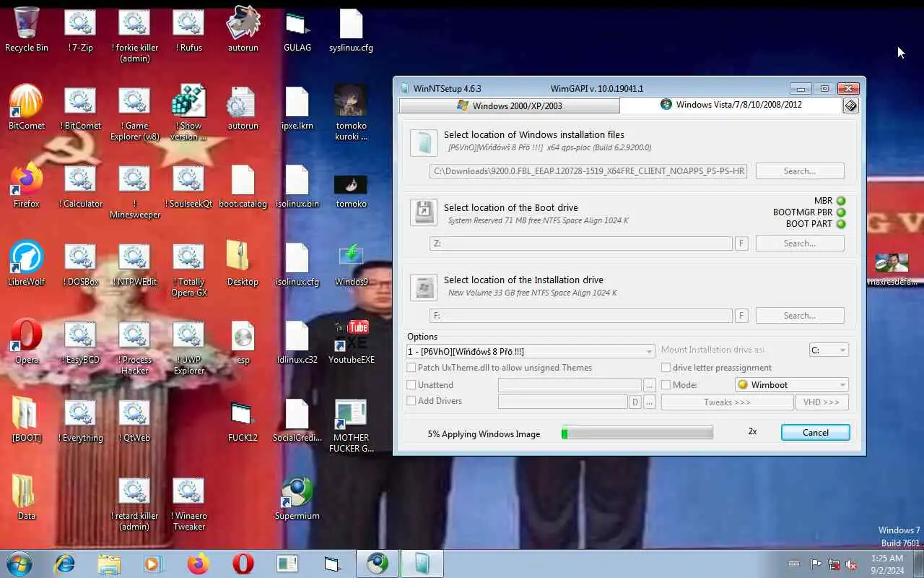This screenshot has height=578, width=924.
Task: Click the installation files path field
Action: [x=588, y=171]
